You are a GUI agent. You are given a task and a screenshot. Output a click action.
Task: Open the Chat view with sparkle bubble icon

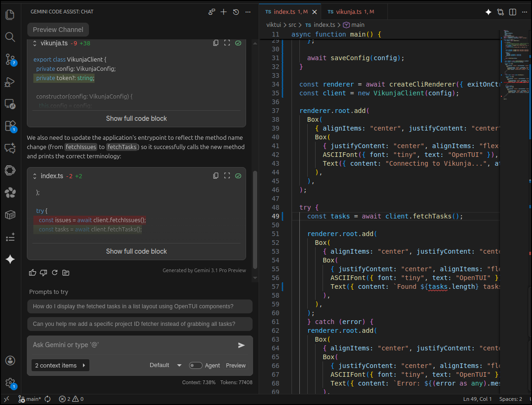[x=10, y=148]
